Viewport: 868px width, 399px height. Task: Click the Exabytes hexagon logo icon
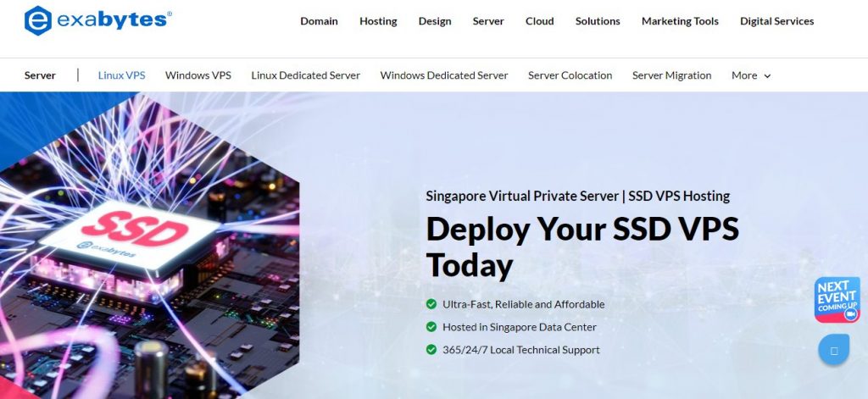(37, 20)
